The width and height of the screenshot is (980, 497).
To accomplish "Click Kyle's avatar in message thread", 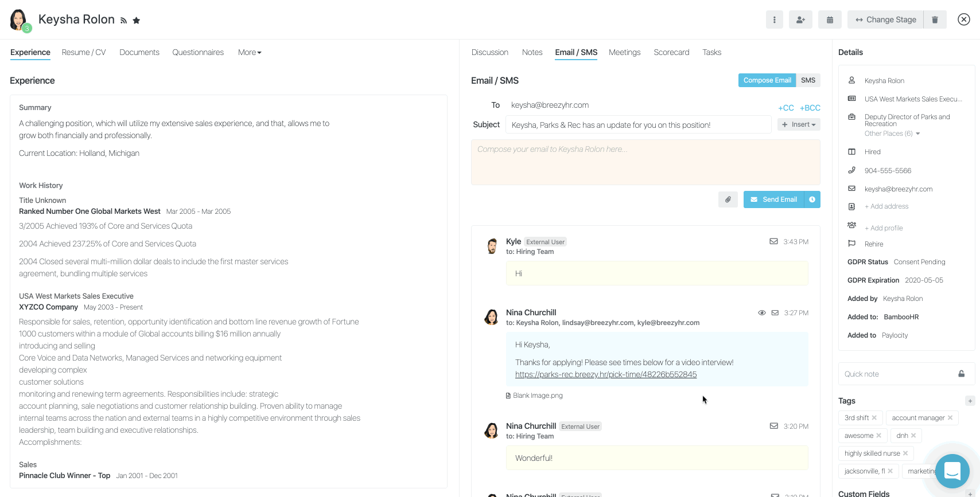I will 492,246.
